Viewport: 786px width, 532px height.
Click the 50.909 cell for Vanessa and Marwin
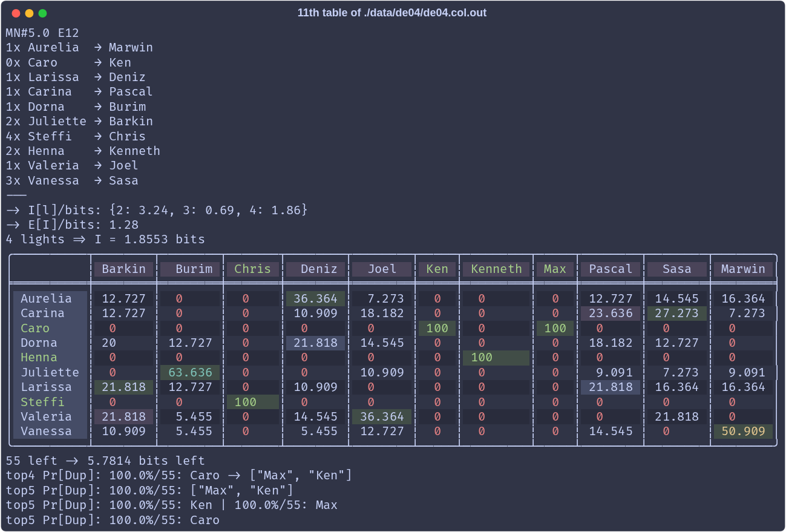coord(743,431)
